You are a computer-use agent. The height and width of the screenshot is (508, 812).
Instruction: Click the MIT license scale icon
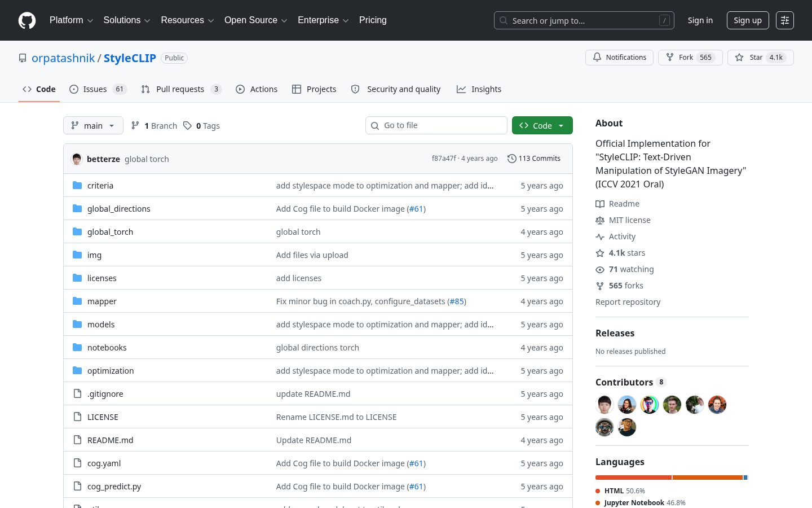(600, 220)
